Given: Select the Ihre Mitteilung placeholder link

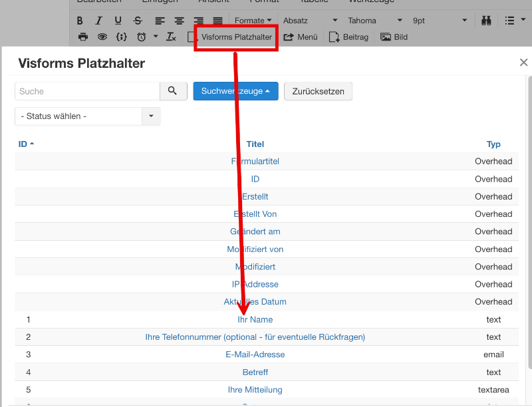Looking at the screenshot, I should click(255, 390).
